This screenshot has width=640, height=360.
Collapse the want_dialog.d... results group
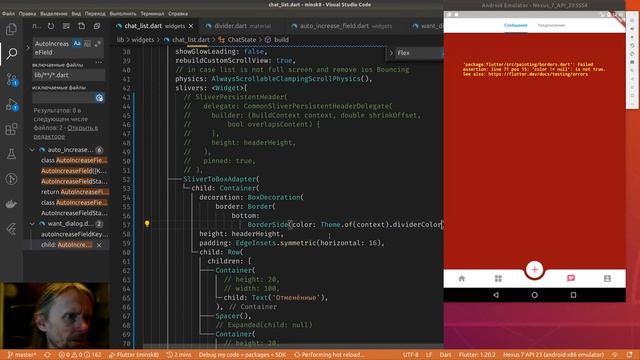[32, 224]
